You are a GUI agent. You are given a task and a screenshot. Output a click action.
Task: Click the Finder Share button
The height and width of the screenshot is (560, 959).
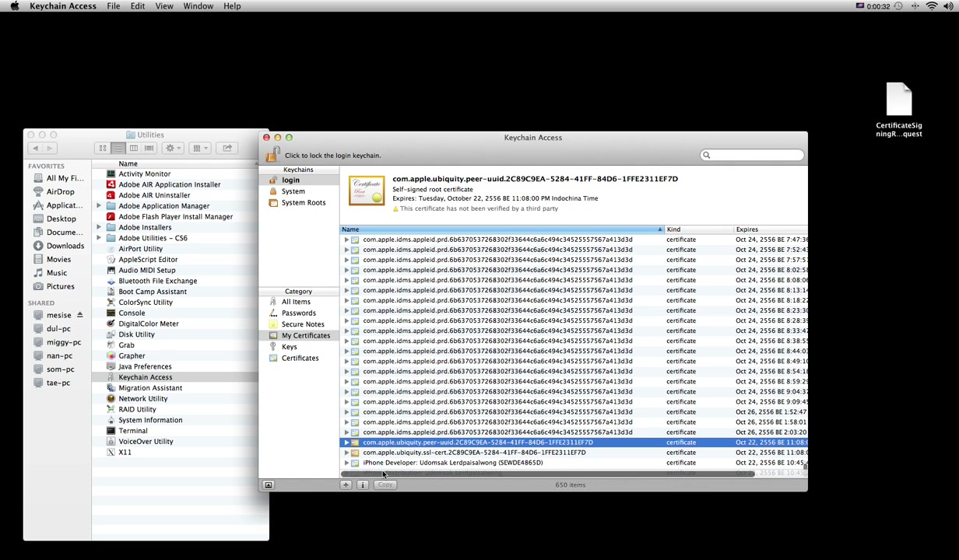(227, 148)
